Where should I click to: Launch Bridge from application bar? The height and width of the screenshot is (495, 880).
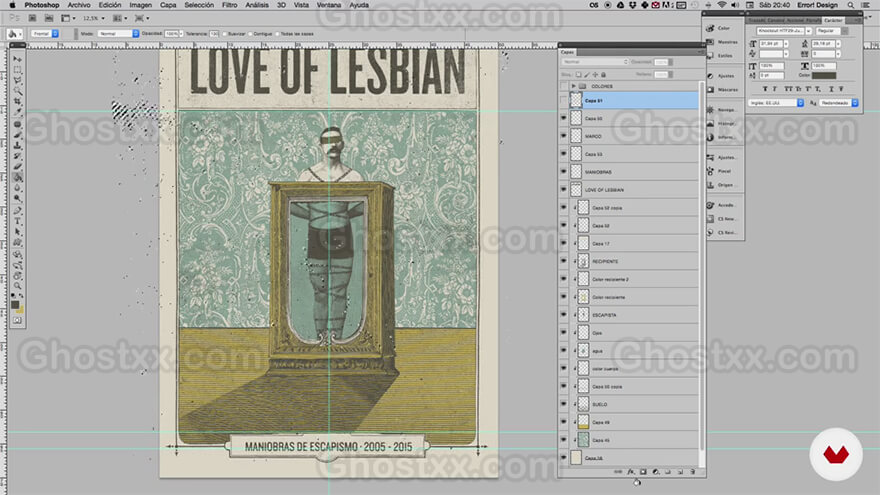click(x=33, y=19)
